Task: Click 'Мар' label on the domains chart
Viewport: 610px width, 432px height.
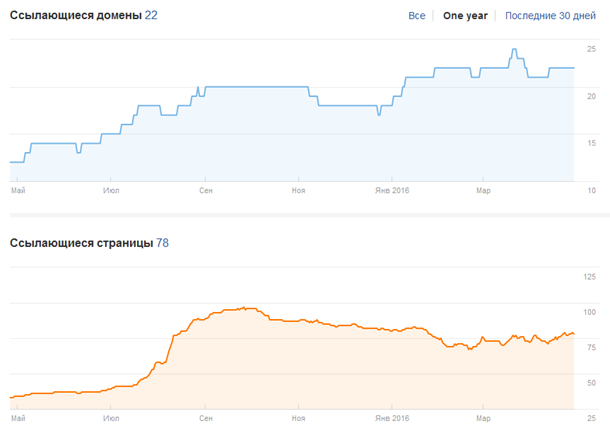Action: tap(483, 190)
